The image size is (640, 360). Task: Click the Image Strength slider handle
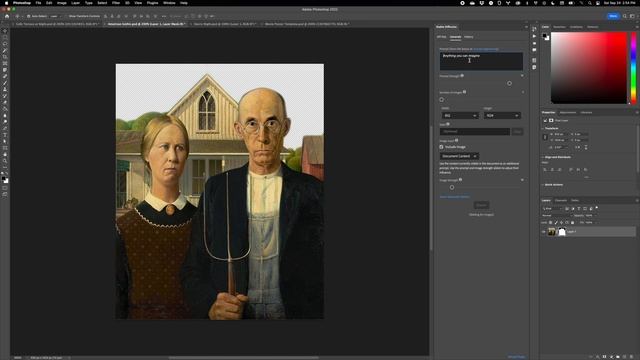coord(452,187)
